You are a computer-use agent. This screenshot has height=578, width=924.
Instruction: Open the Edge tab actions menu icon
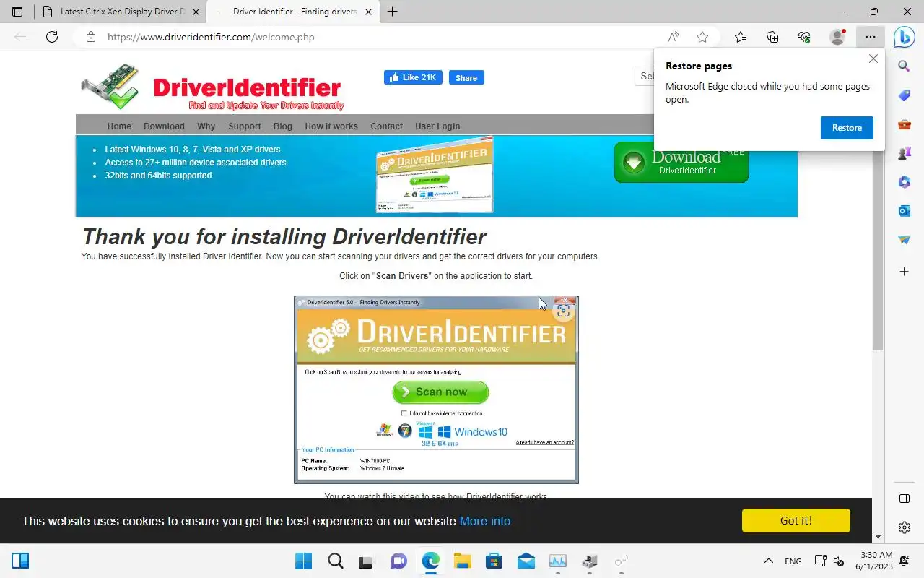17,12
